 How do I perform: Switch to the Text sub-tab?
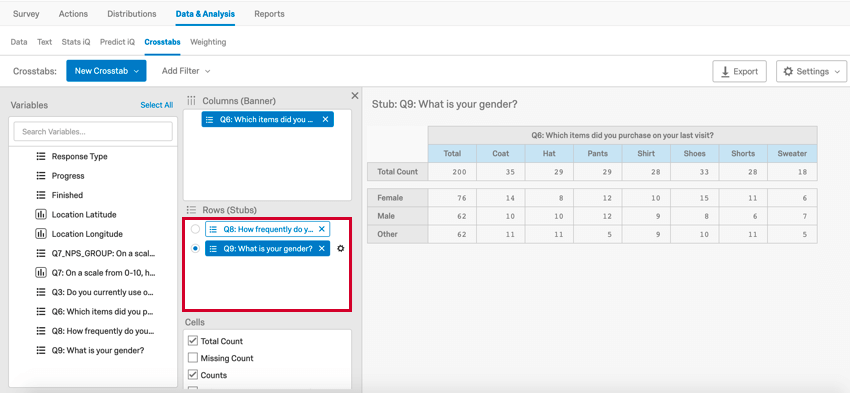click(44, 42)
